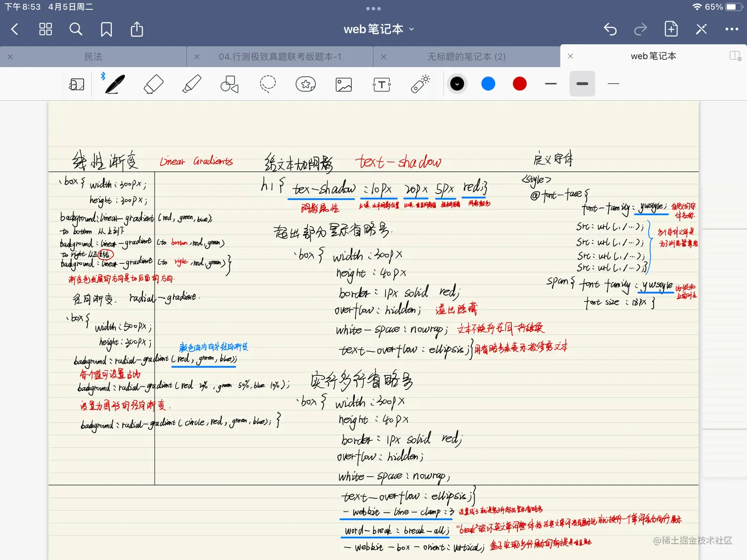
Task: Switch to the 04.行测极致真题联考版题本-1 tab
Action: pyautogui.click(x=280, y=57)
